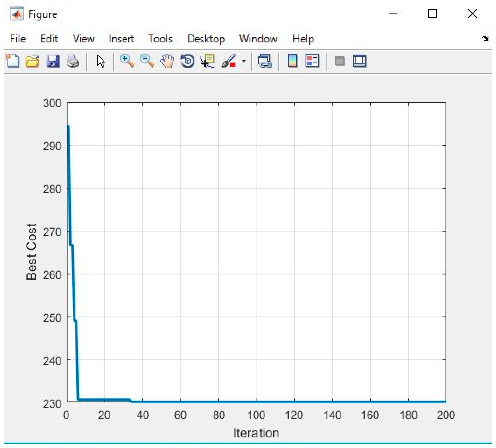Save the figure with the floppy icon
The height and width of the screenshot is (448, 496).
[x=53, y=61]
